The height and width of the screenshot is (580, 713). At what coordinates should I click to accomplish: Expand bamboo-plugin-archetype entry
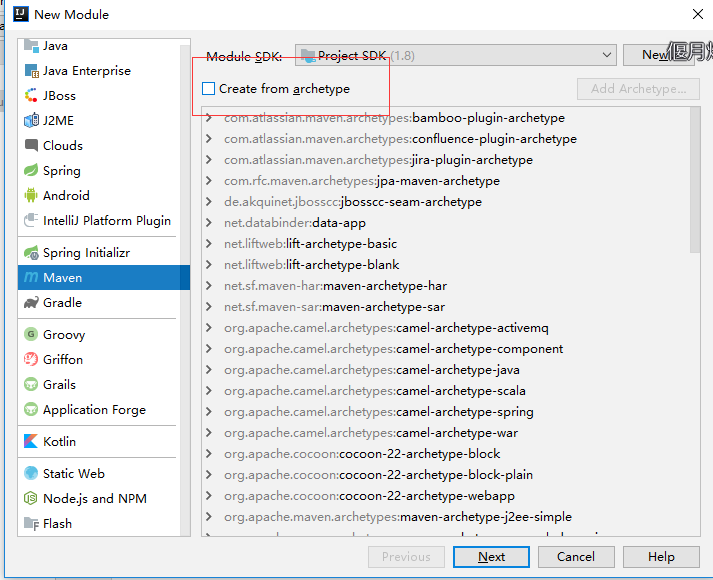pos(209,118)
